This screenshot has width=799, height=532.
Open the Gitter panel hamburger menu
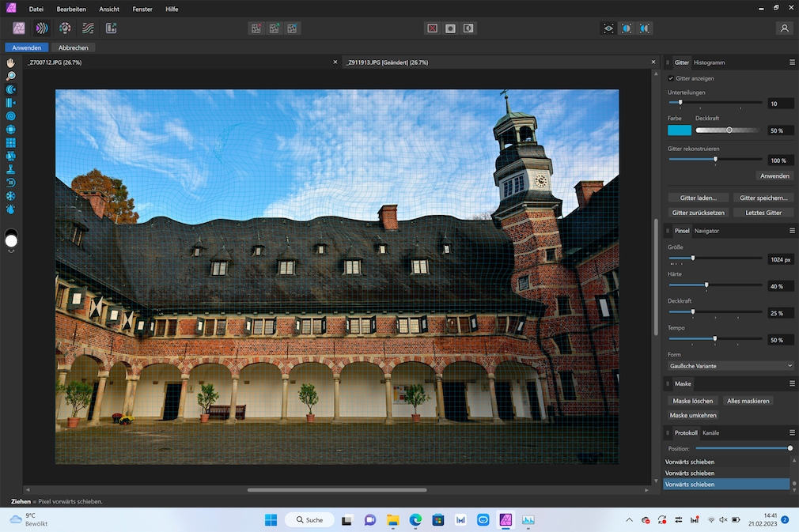792,62
